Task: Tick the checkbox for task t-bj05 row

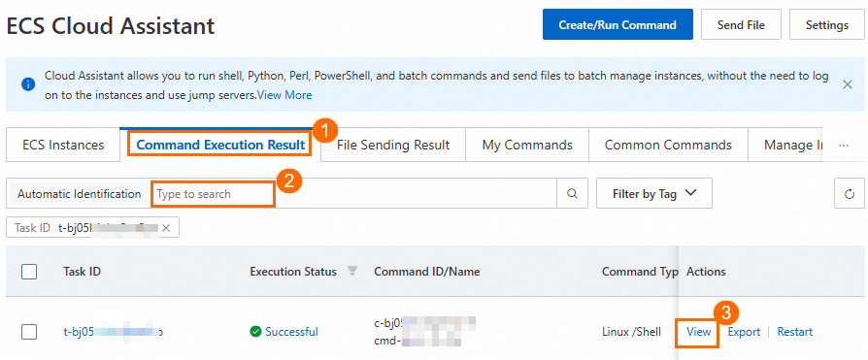Action: 29,332
